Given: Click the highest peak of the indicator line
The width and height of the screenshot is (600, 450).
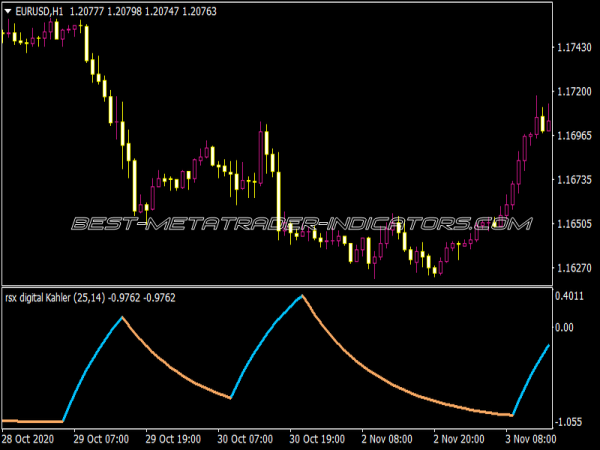Looking at the screenshot, I should pos(301,296).
